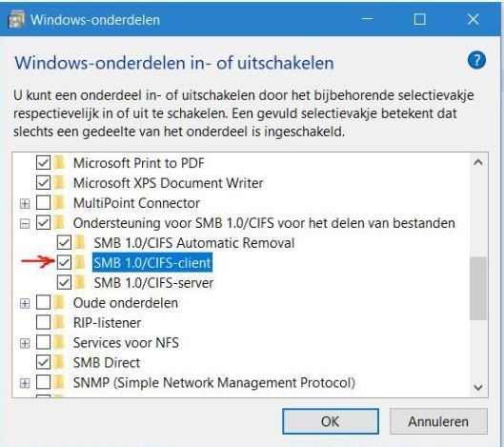Uncheck the SMB 1.0/CIFS-client checkbox
This screenshot has height=447, width=504.
pos(64,263)
